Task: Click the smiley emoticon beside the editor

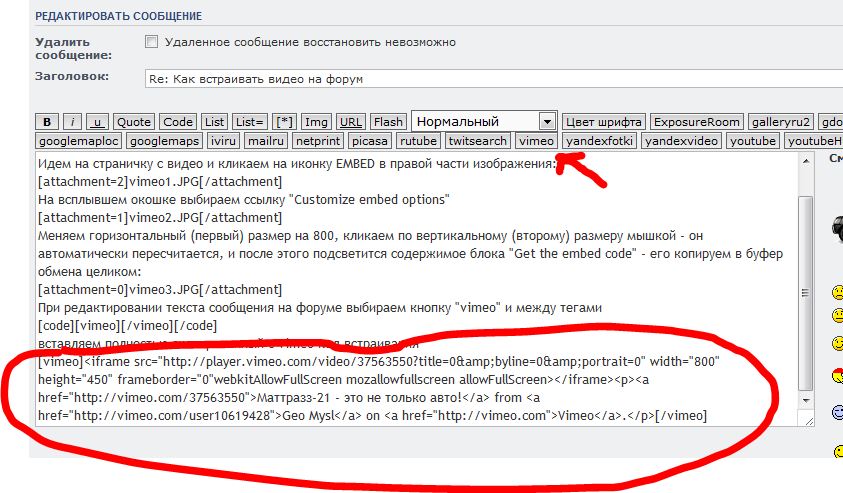Action: [836, 293]
